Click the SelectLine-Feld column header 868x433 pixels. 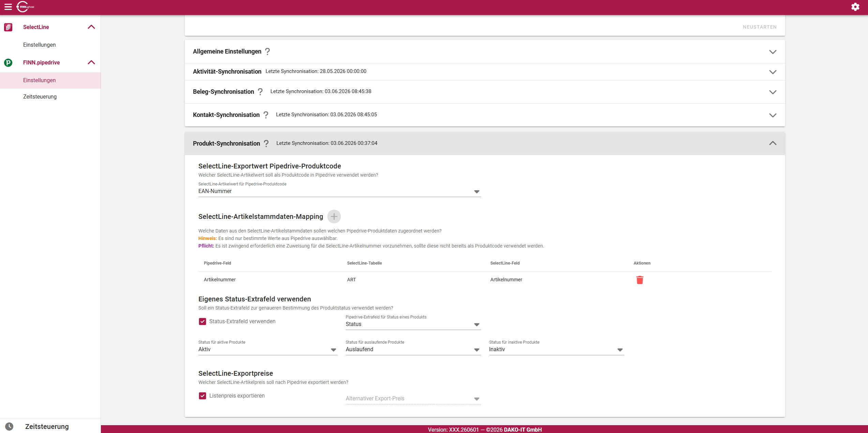[505, 263]
